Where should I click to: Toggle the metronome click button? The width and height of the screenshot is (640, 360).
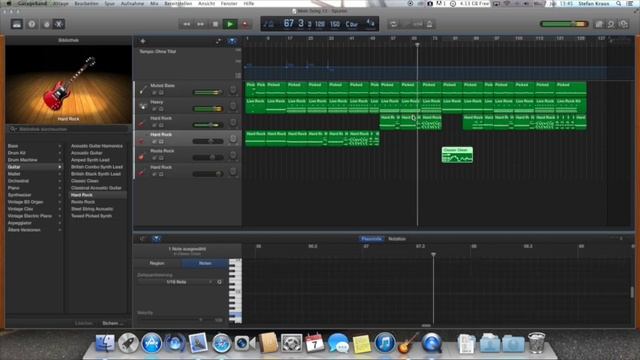430,24
